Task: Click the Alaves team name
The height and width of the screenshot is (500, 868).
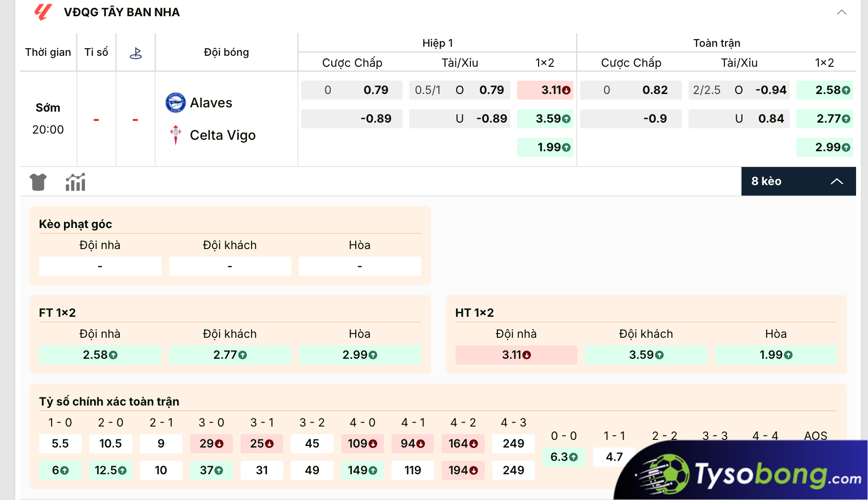Action: point(211,103)
